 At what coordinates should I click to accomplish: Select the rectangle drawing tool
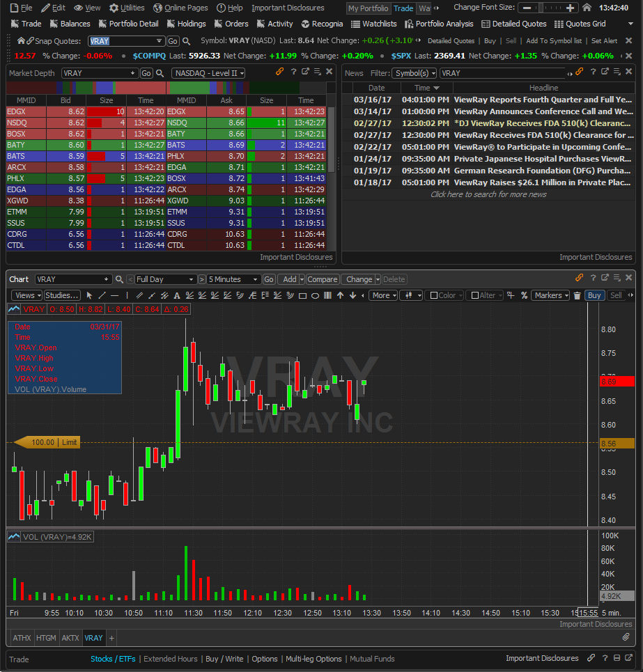click(x=302, y=295)
